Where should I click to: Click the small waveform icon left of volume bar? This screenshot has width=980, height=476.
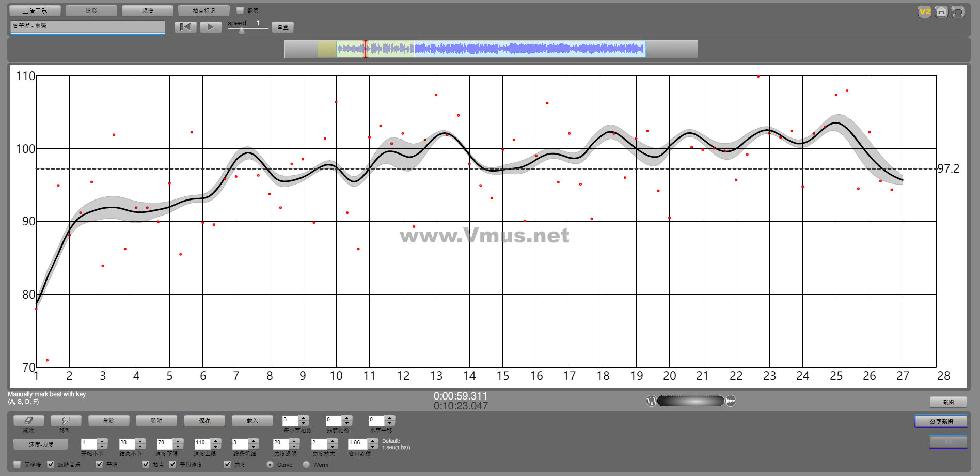(651, 401)
